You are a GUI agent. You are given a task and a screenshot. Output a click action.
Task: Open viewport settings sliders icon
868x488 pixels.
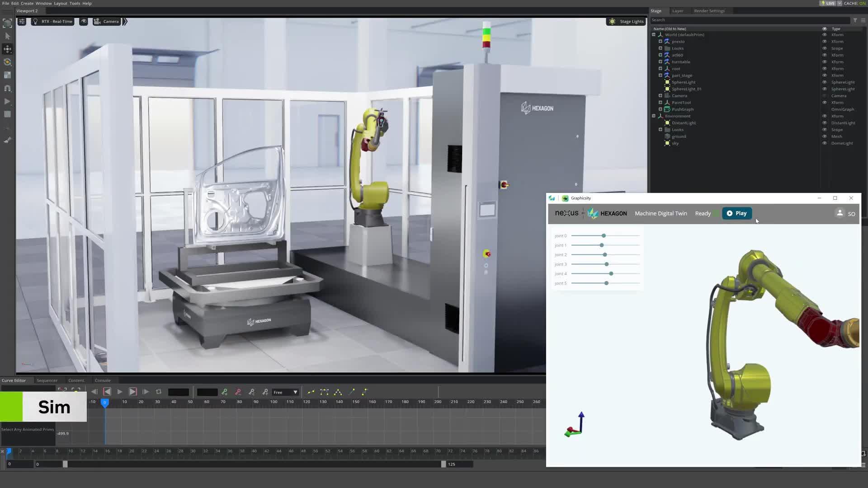[21, 21]
